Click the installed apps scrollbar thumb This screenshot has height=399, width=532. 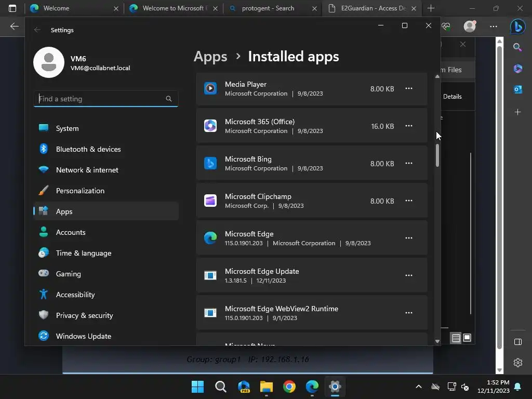tap(437, 155)
